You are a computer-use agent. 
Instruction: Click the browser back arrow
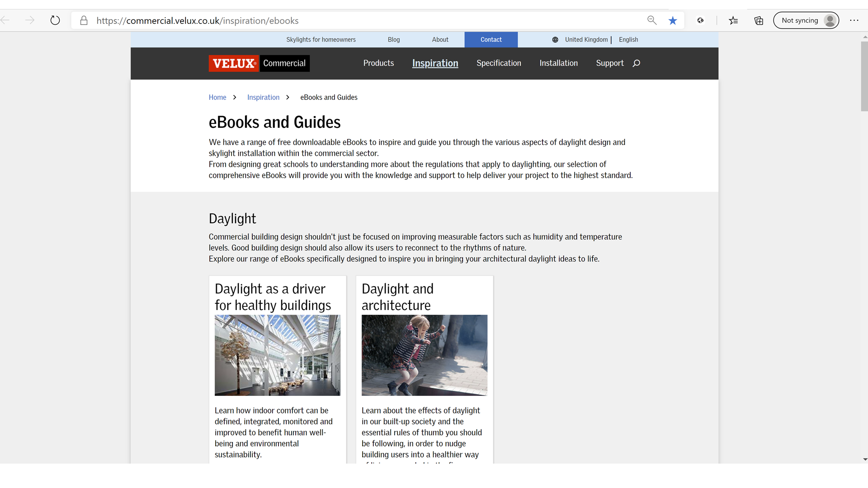point(5,20)
